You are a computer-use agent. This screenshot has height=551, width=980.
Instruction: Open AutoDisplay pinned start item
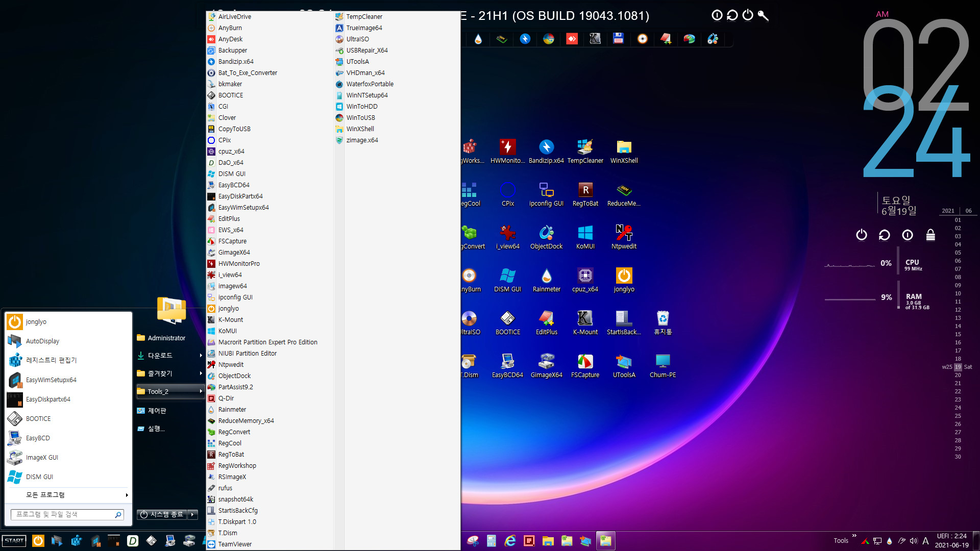(x=68, y=341)
